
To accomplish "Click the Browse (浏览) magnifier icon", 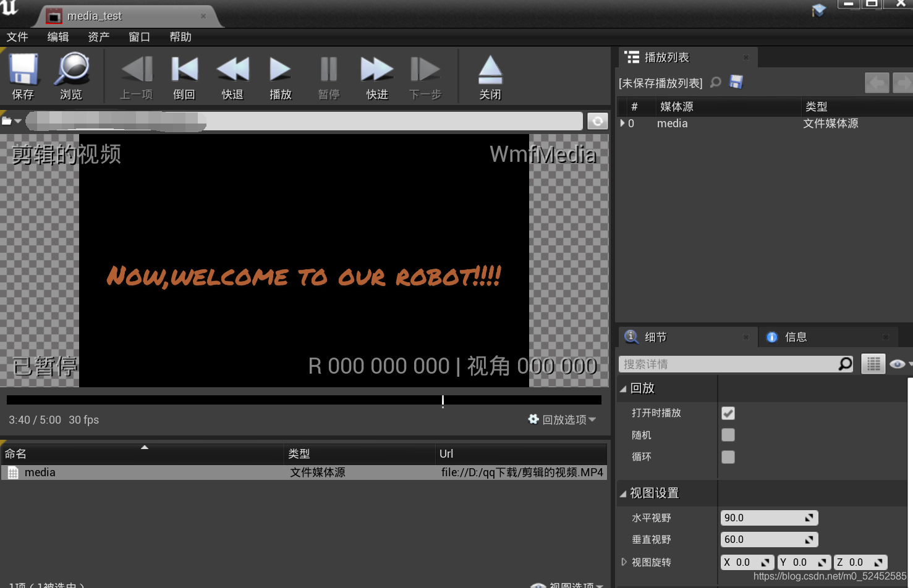I will coord(72,69).
